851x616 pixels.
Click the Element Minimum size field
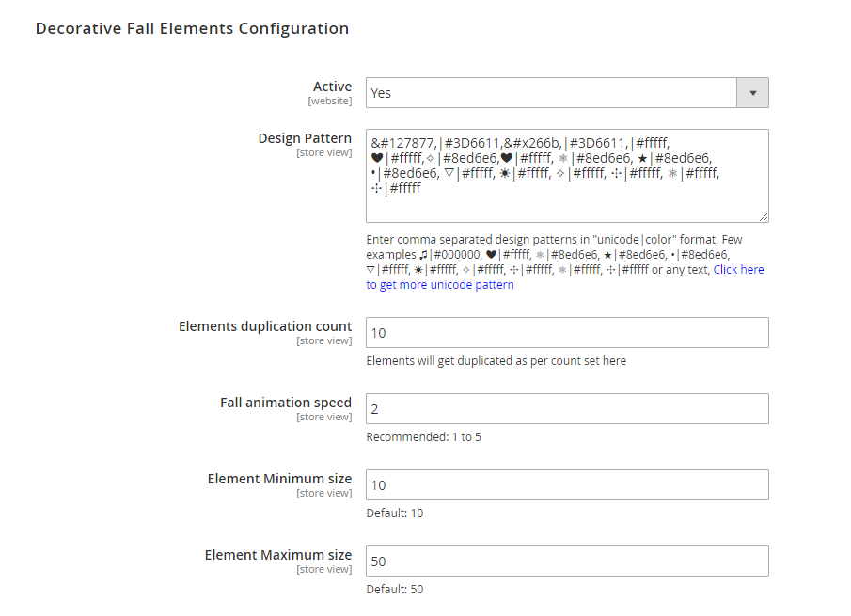click(x=566, y=485)
